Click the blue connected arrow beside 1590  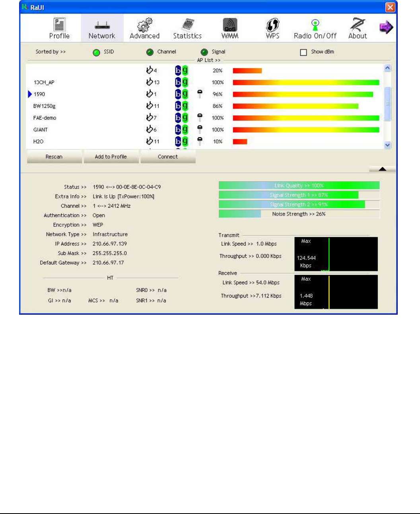click(x=30, y=94)
